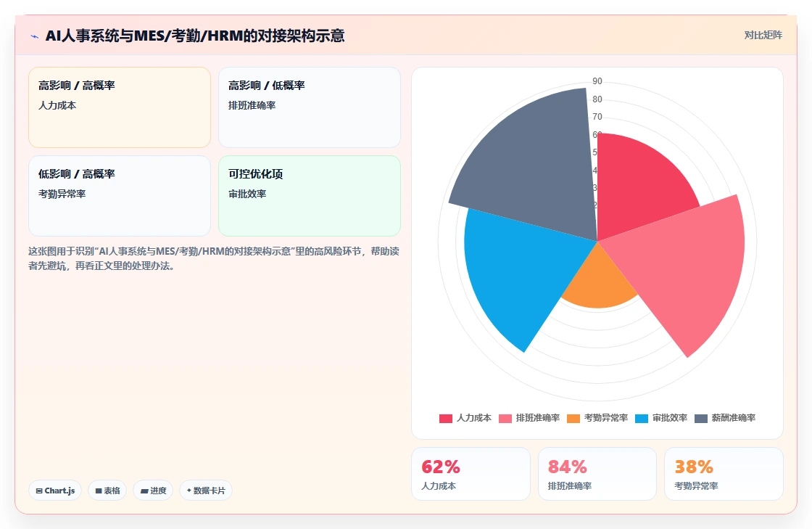Toggle 排班准确率 legend color swatch

pyautogui.click(x=505, y=418)
